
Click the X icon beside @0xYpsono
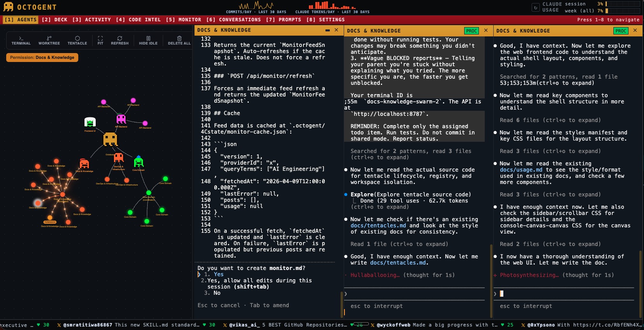pyautogui.click(x=523, y=325)
